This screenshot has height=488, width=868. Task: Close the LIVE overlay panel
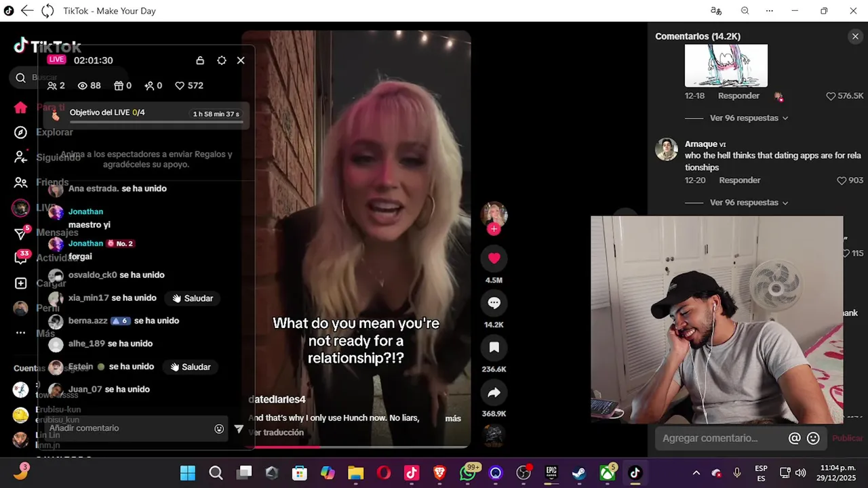tap(241, 60)
